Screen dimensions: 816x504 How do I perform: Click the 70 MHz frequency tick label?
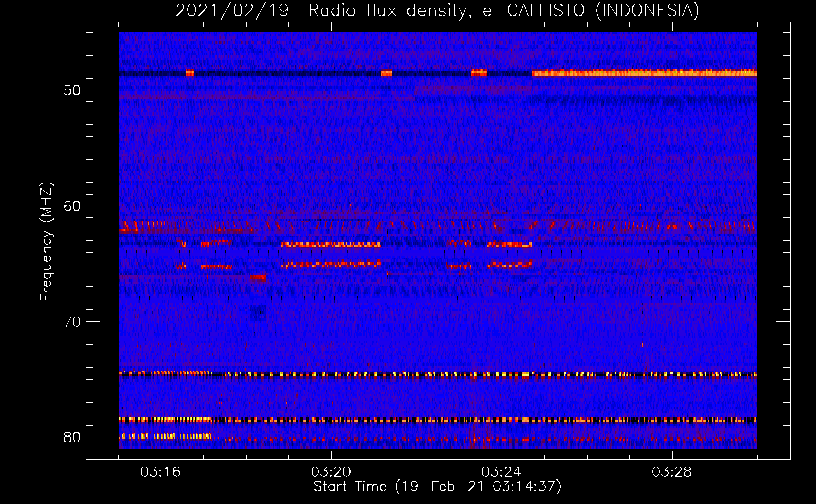[72, 322]
